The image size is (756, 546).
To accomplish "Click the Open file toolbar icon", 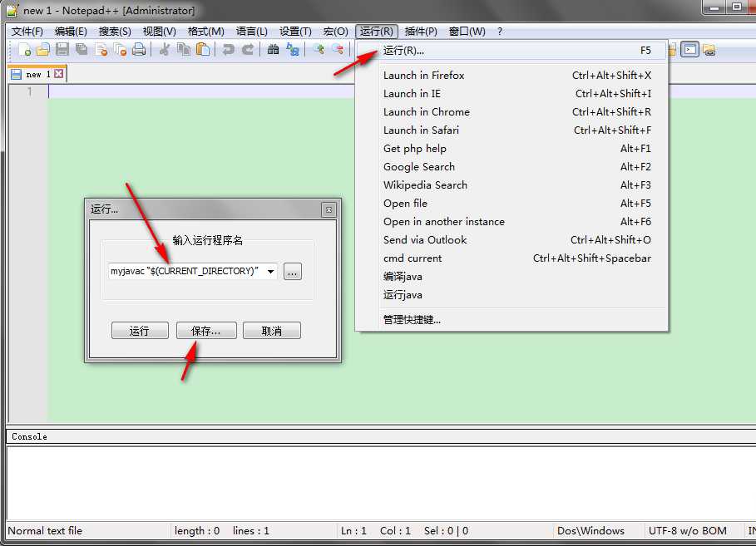I will point(43,50).
